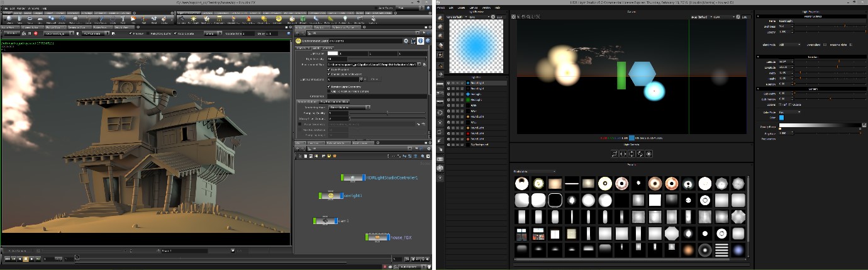Add a Point Light from the shelf
Screen dimensions: 868x270
point(194,20)
